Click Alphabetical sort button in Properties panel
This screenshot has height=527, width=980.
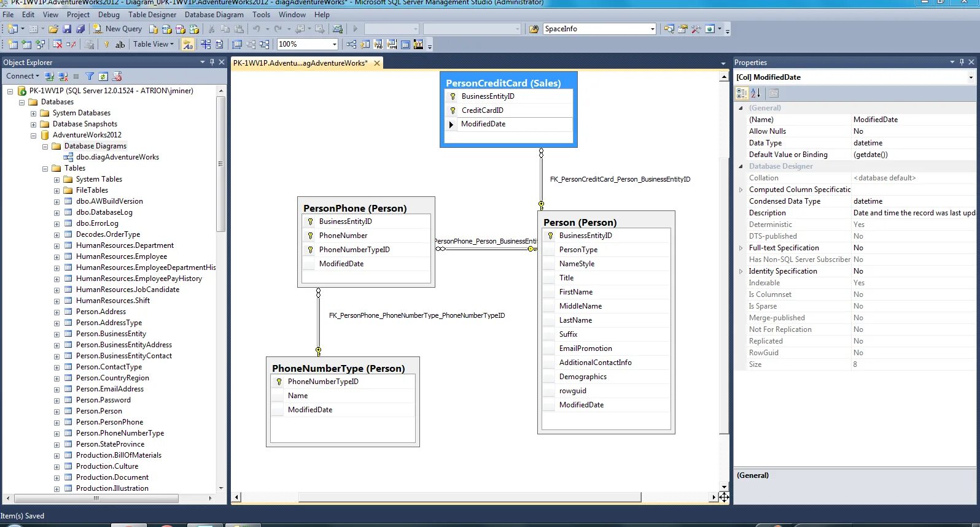755,93
